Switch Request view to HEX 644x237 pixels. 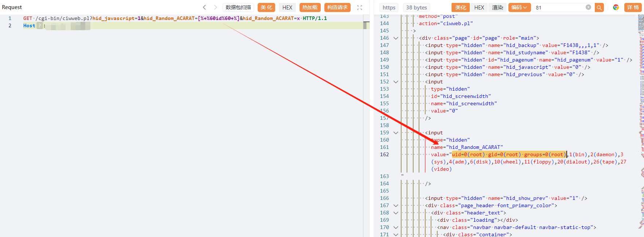(287, 7)
